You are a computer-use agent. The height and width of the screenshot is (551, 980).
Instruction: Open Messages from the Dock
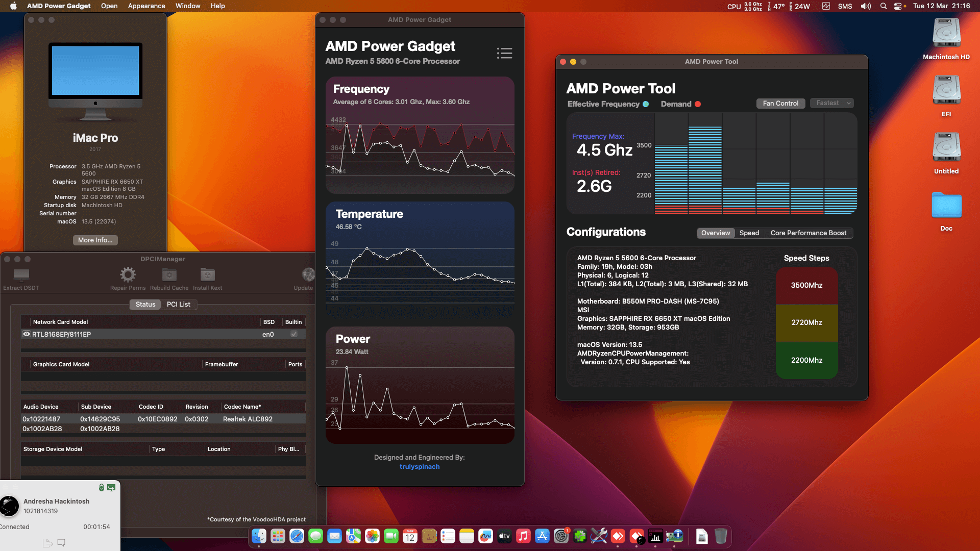pos(315,536)
